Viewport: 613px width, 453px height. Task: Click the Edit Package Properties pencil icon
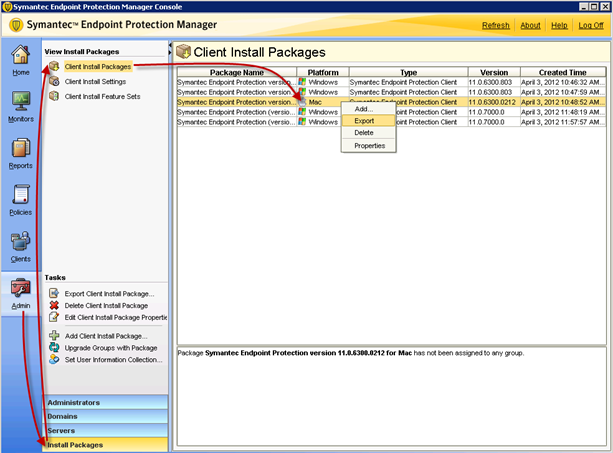pos(54,317)
